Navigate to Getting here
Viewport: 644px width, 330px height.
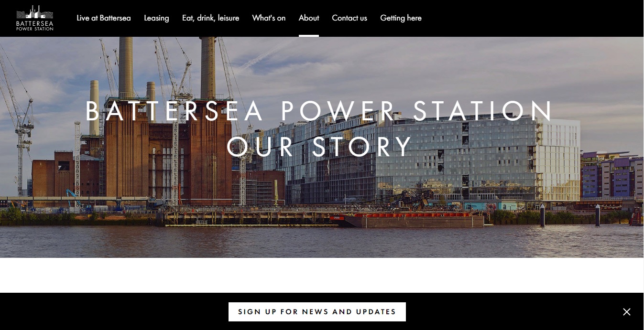(x=401, y=18)
